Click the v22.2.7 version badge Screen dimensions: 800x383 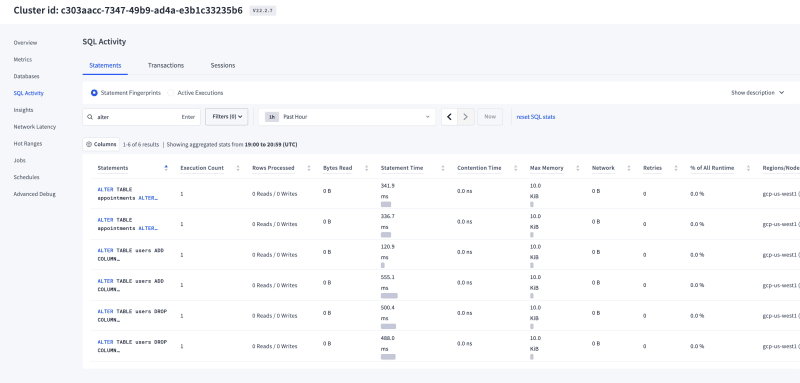263,10
